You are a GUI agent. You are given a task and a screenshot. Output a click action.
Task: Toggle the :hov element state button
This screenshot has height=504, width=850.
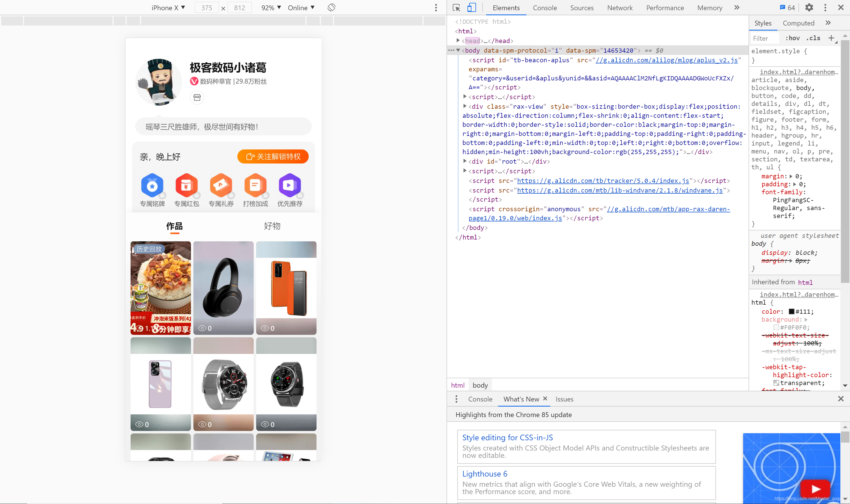792,38
